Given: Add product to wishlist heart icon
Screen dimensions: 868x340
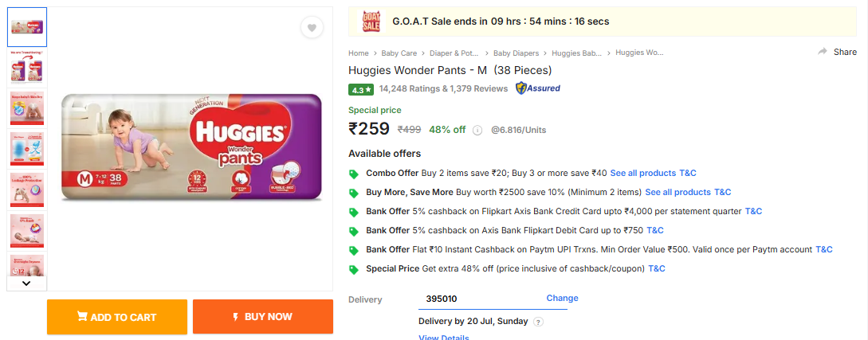Looking at the screenshot, I should tap(312, 28).
